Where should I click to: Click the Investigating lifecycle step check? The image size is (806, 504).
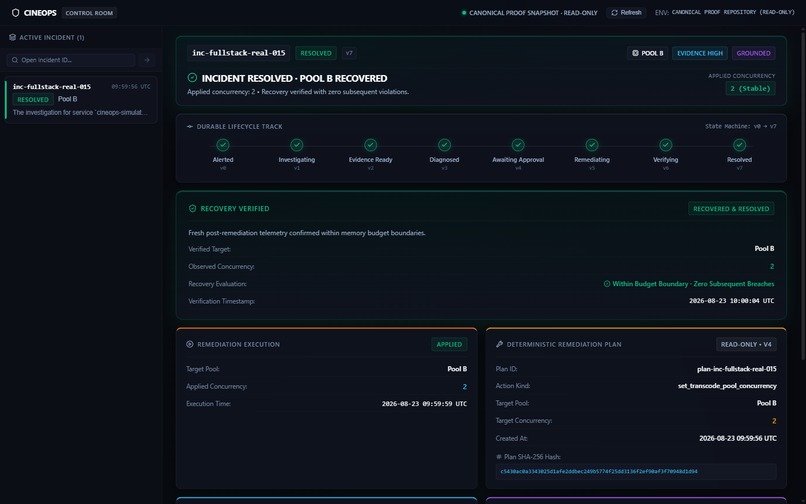coord(297,145)
